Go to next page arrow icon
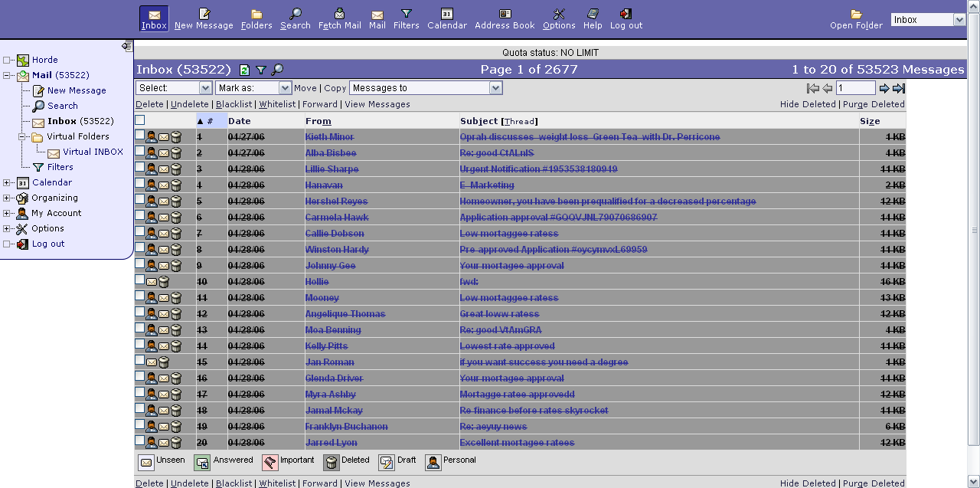 [884, 88]
